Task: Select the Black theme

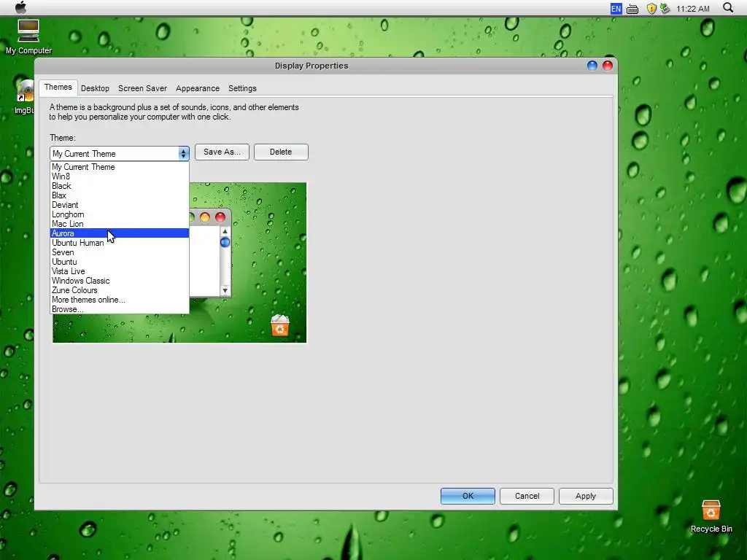Action: (120, 186)
